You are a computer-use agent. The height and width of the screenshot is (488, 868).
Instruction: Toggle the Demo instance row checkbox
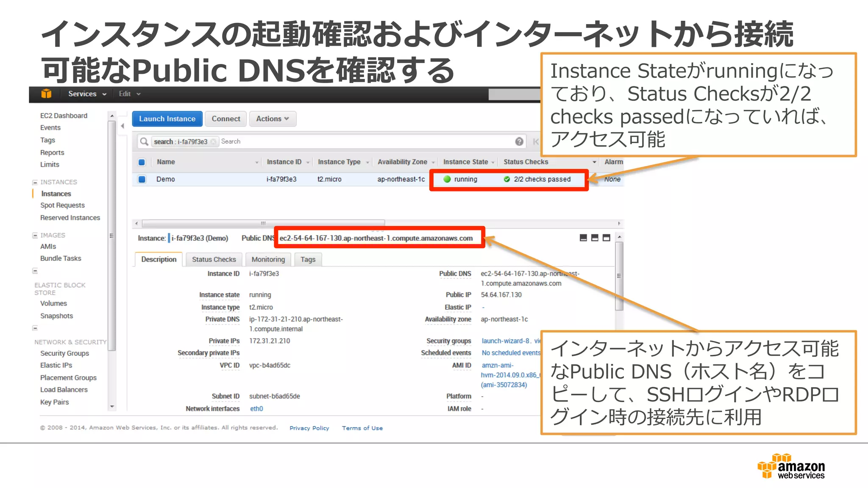point(142,179)
